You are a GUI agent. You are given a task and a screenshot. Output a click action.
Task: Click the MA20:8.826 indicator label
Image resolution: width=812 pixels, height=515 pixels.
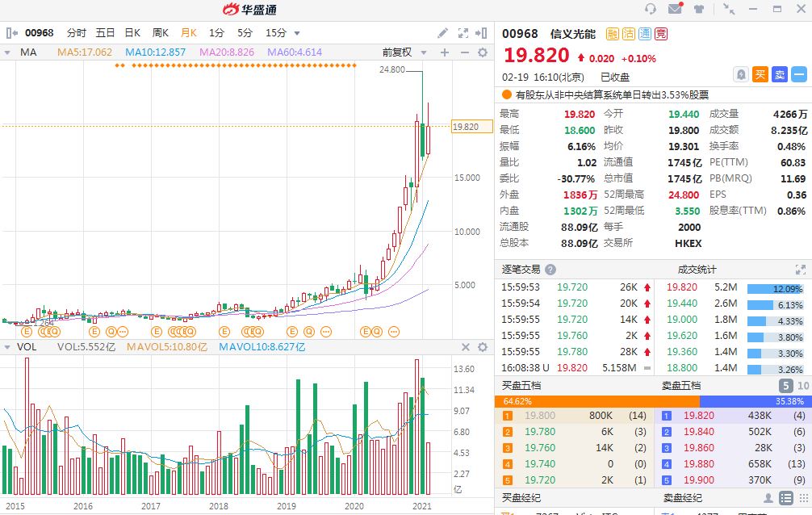click(x=227, y=52)
